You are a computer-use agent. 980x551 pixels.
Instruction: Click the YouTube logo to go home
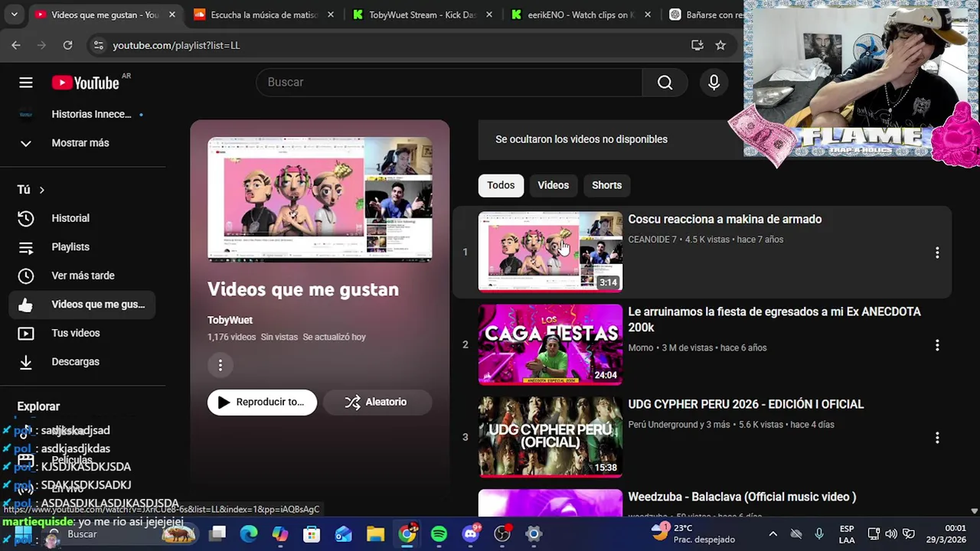click(x=85, y=83)
